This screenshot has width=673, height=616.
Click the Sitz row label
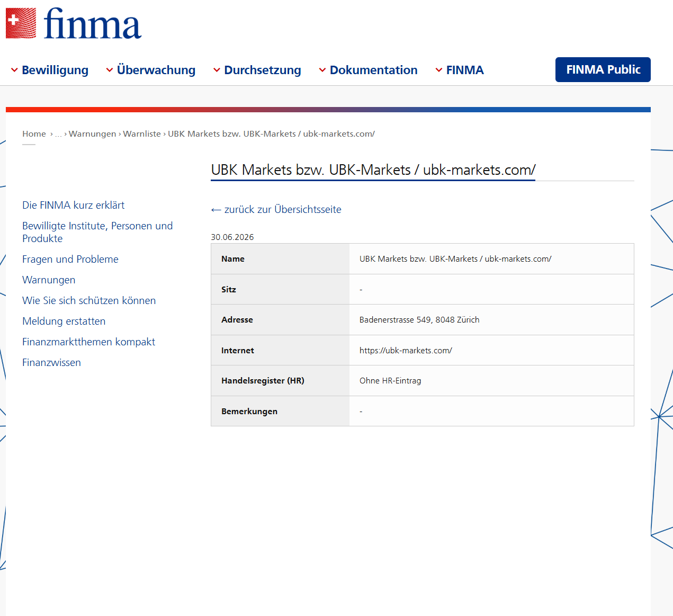tap(229, 290)
